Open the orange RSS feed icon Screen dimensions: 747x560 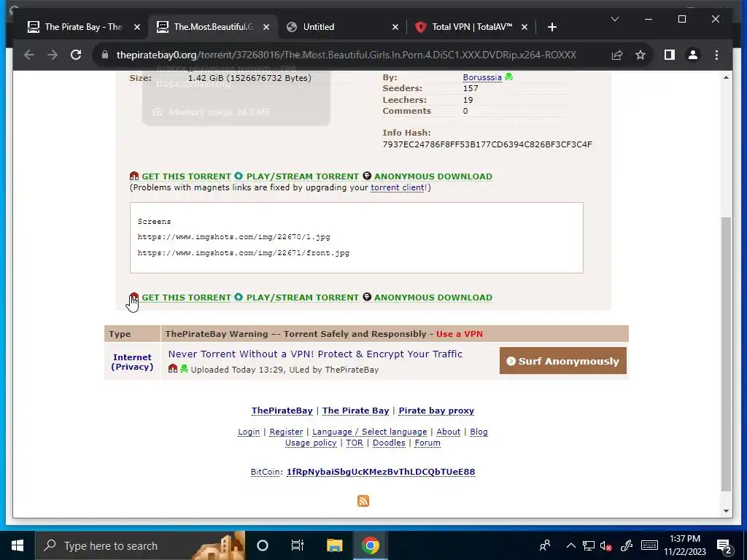pos(363,501)
